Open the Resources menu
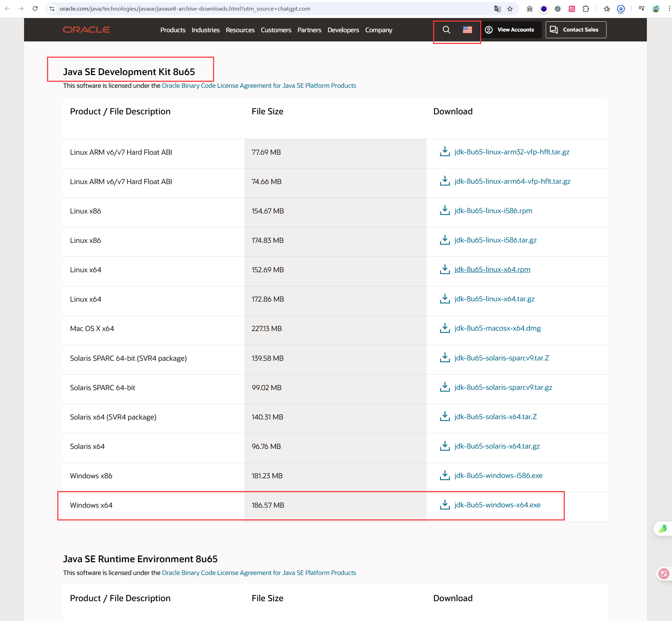The height and width of the screenshot is (621, 672). (240, 30)
